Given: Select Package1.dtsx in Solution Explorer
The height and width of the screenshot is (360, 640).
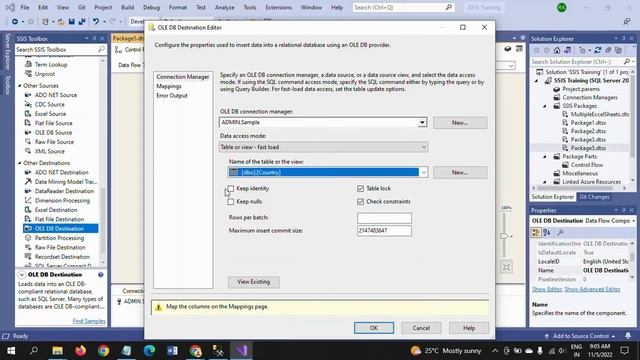Looking at the screenshot, I should pos(588,122).
